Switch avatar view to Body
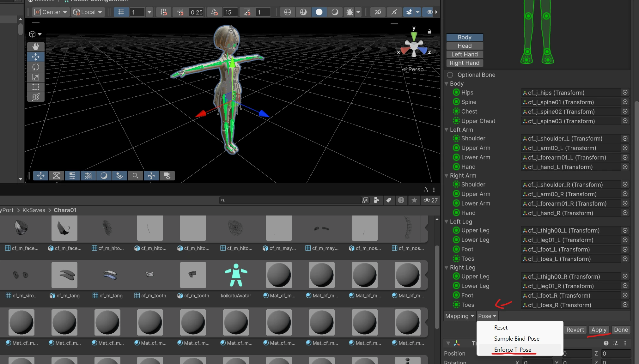Screen dimensions: 639x364 [x=465, y=37]
